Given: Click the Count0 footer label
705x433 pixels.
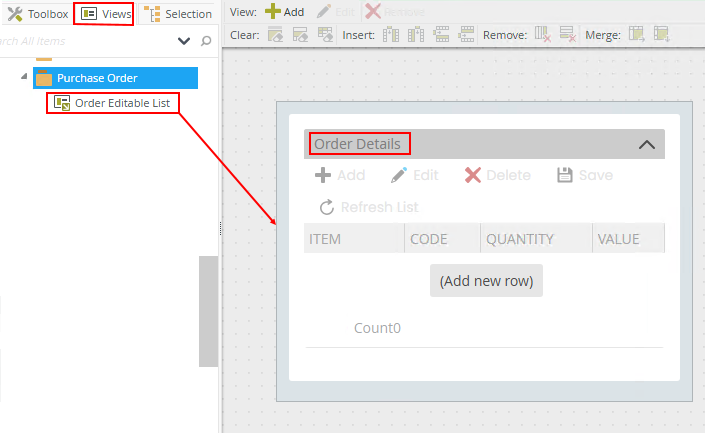Looking at the screenshot, I should pos(377,328).
